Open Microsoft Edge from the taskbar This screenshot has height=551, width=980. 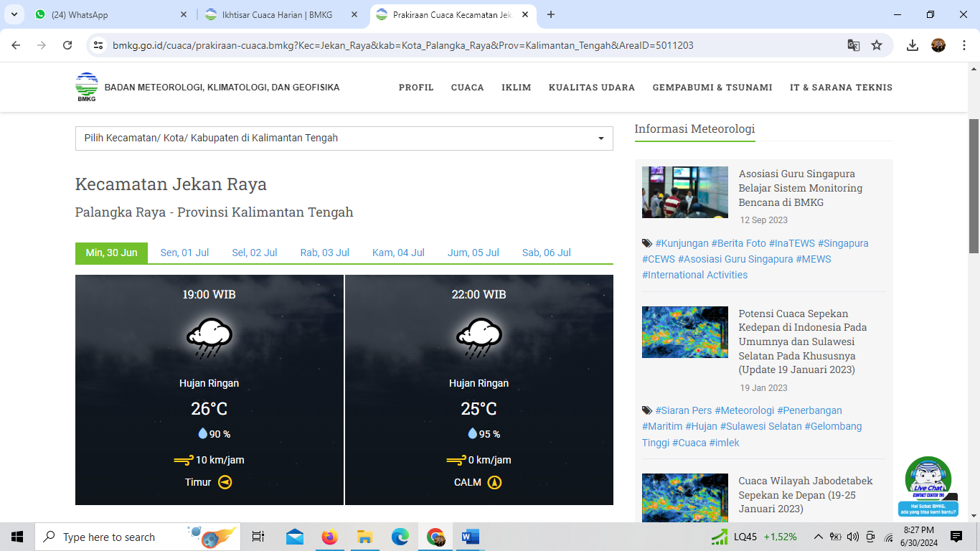click(x=400, y=537)
